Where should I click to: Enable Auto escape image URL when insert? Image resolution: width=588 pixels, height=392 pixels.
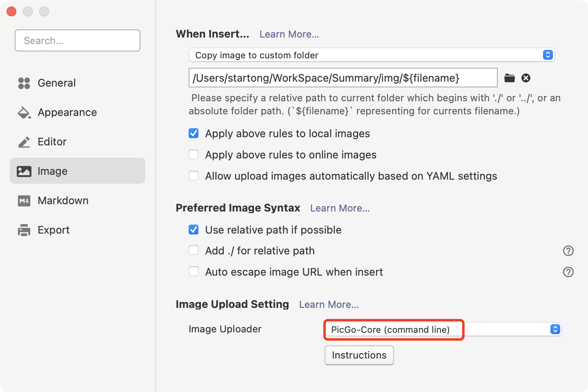194,272
